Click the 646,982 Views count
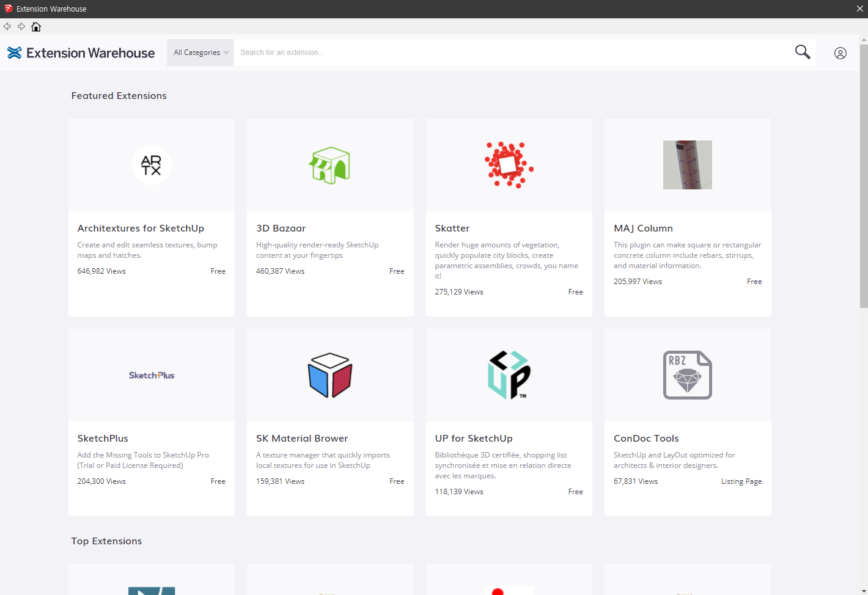 click(x=101, y=271)
